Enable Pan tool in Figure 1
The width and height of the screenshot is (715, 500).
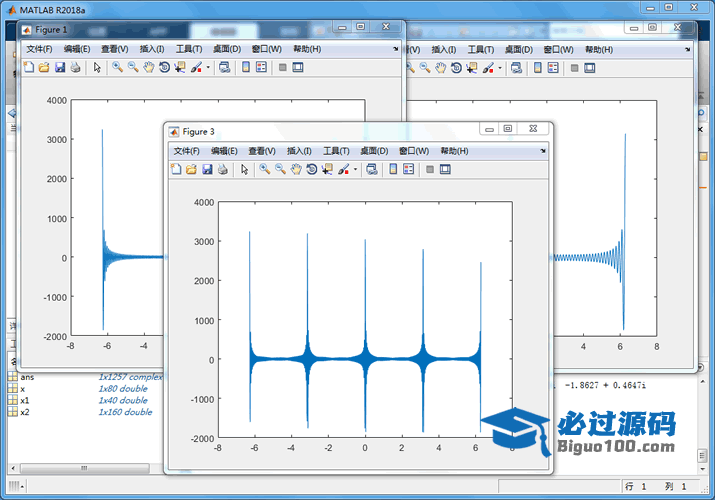(149, 67)
